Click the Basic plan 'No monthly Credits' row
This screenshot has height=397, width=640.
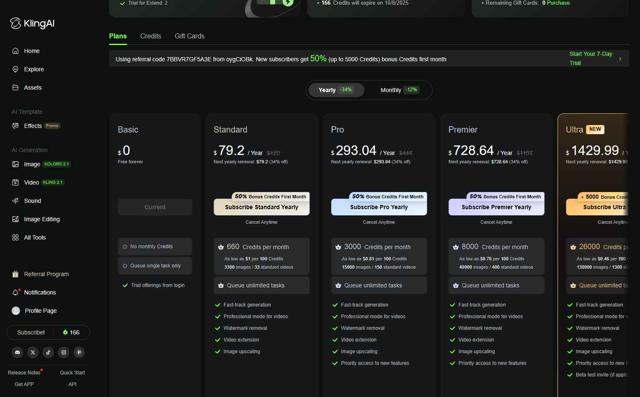click(x=155, y=247)
